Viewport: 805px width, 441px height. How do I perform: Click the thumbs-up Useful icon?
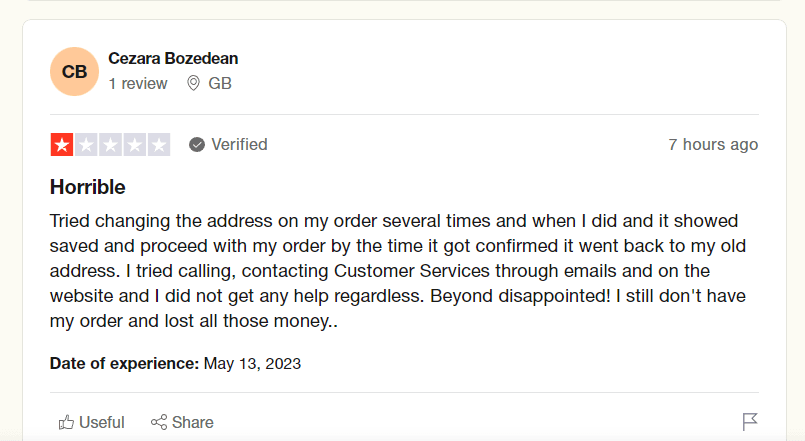tap(67, 422)
